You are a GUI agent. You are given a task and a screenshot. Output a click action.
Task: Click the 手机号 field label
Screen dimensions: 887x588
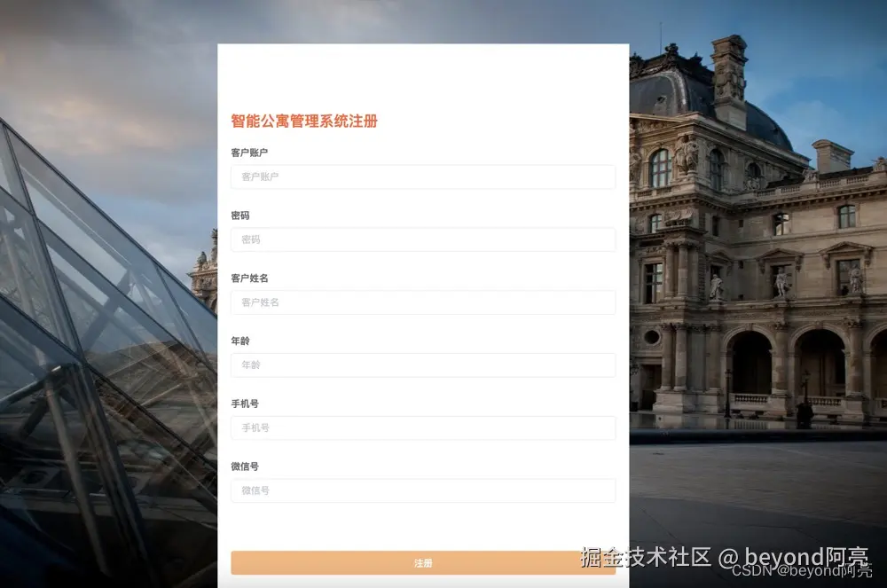(247, 403)
